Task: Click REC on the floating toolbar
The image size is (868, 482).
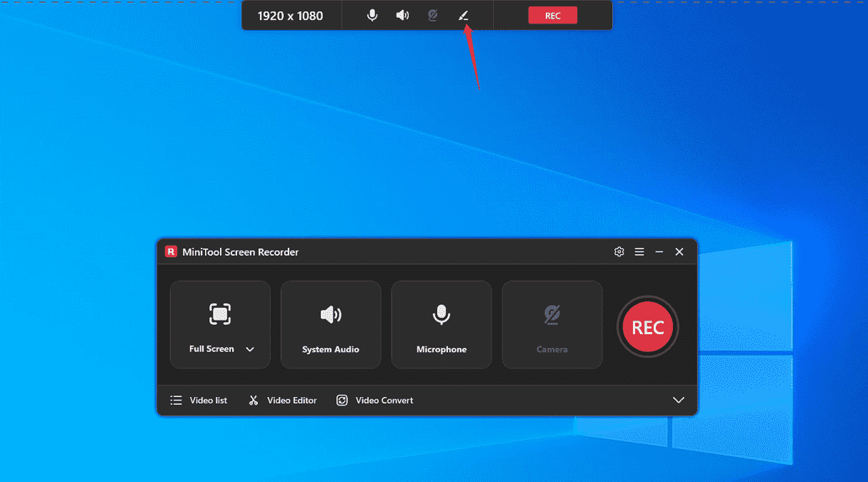Action: [x=552, y=14]
